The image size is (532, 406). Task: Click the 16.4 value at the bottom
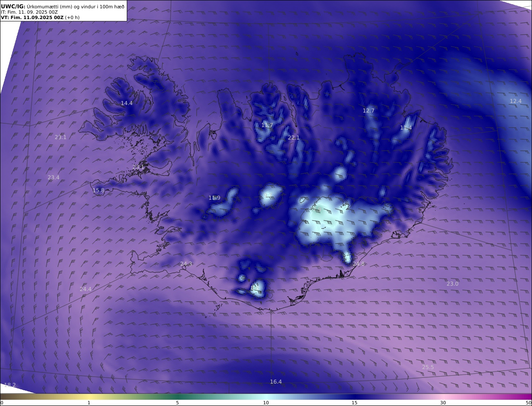[x=276, y=382]
